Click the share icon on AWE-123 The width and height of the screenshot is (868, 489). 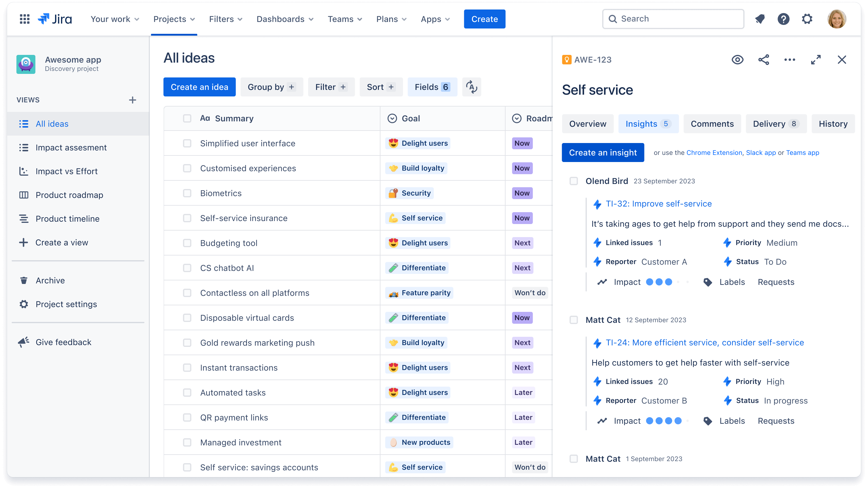[x=764, y=60]
